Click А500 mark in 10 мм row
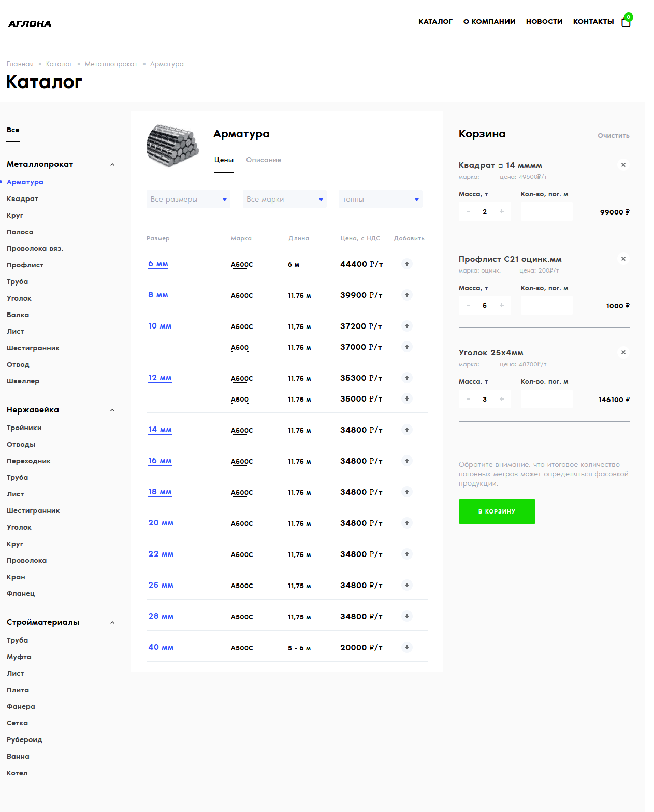The width and height of the screenshot is (654, 812). (240, 348)
